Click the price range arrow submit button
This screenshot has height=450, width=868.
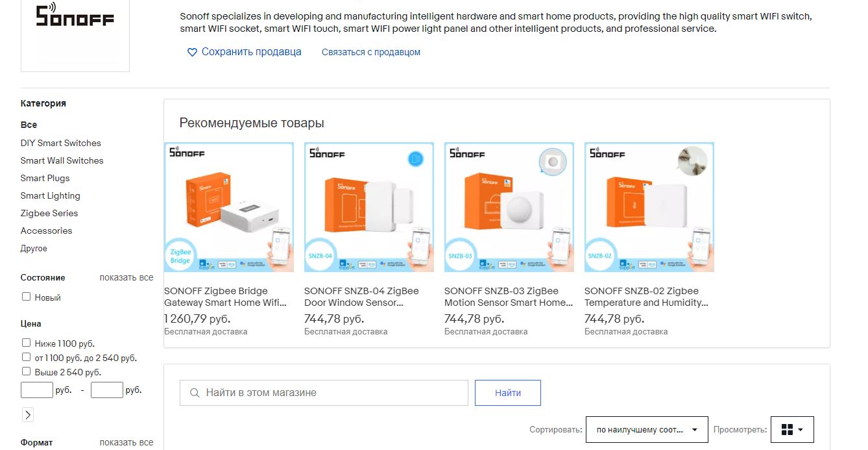28,415
